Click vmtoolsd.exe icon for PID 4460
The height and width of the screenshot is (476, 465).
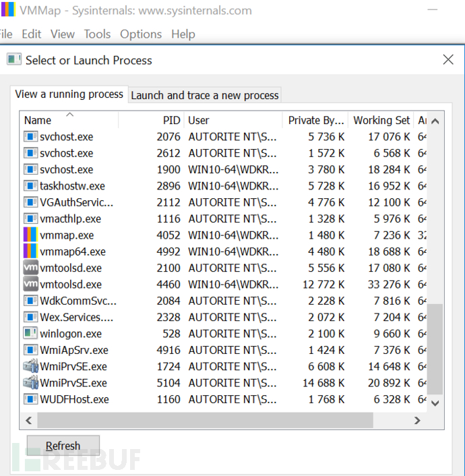30,284
